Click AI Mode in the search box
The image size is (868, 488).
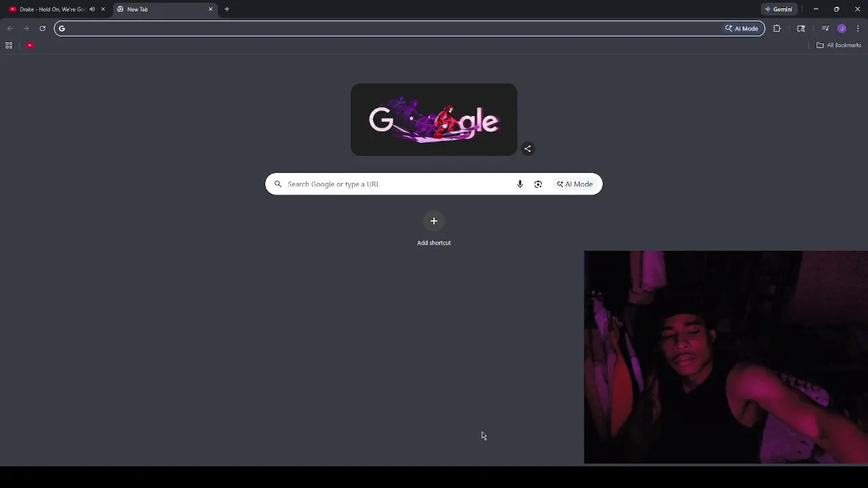click(575, 184)
